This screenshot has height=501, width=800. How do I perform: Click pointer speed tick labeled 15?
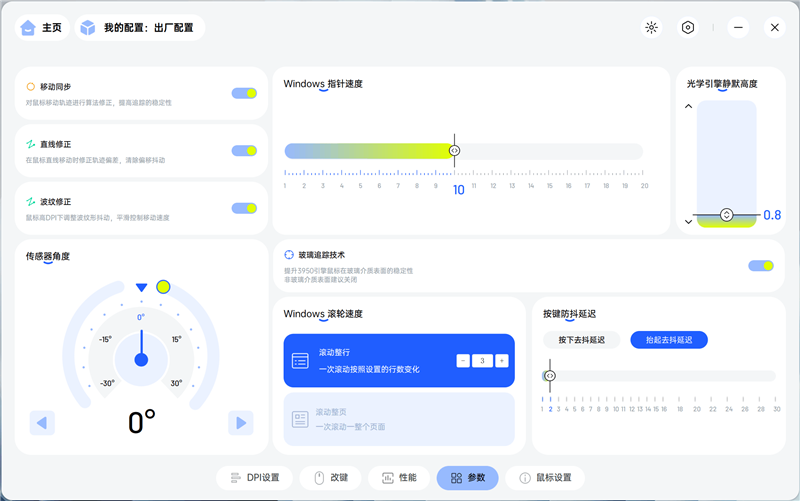[x=549, y=186]
